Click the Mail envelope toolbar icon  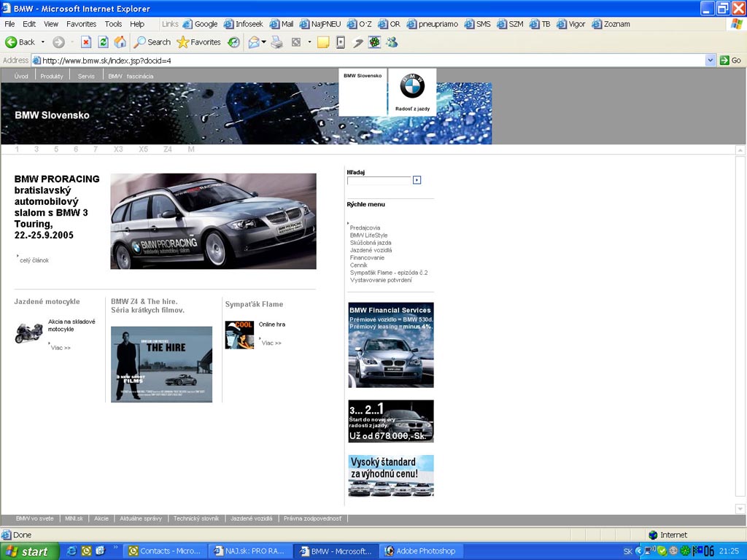tap(254, 42)
